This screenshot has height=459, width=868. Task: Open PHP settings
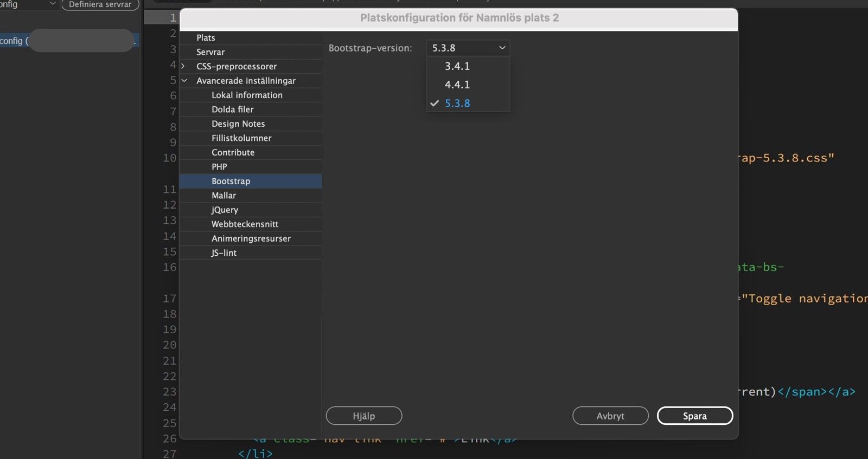(x=251, y=167)
